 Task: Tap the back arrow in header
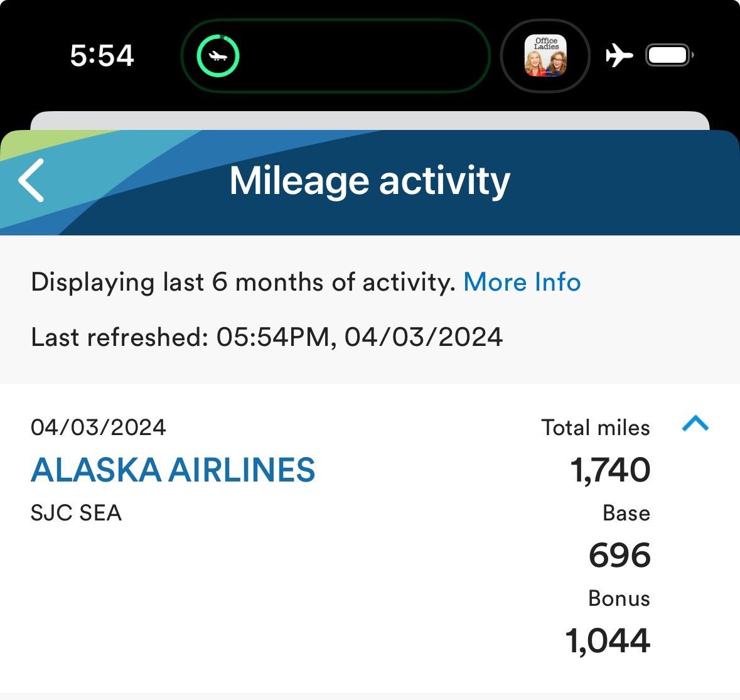click(x=31, y=180)
